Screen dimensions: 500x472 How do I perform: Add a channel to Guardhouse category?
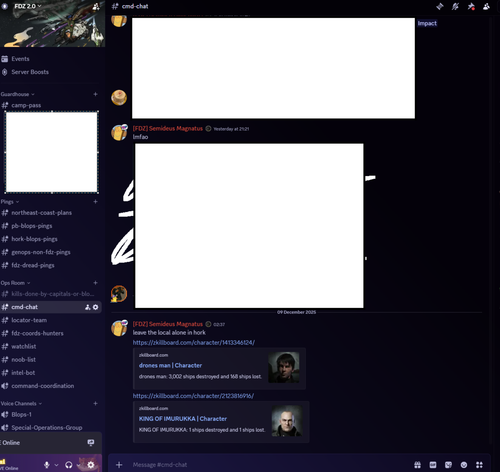coord(95,94)
